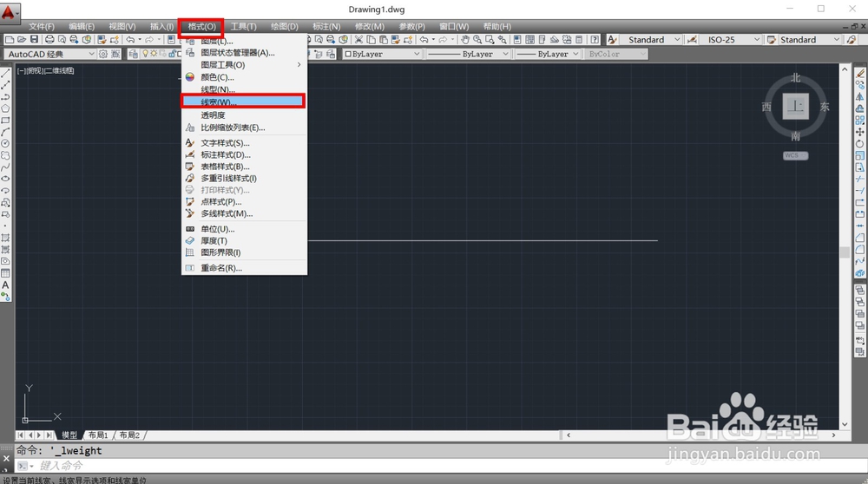Select the Table draw tool
Viewport: 868px width, 484px height.
point(5,273)
